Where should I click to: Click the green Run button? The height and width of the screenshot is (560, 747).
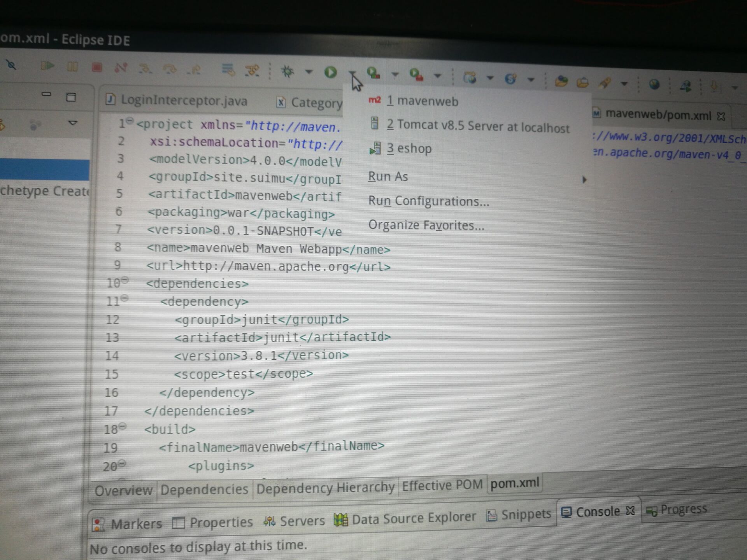[x=330, y=72]
